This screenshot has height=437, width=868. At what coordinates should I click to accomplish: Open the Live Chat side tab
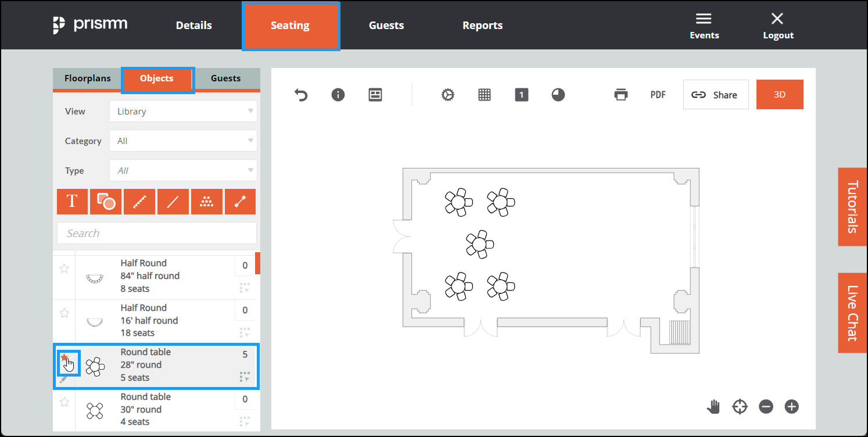click(852, 313)
